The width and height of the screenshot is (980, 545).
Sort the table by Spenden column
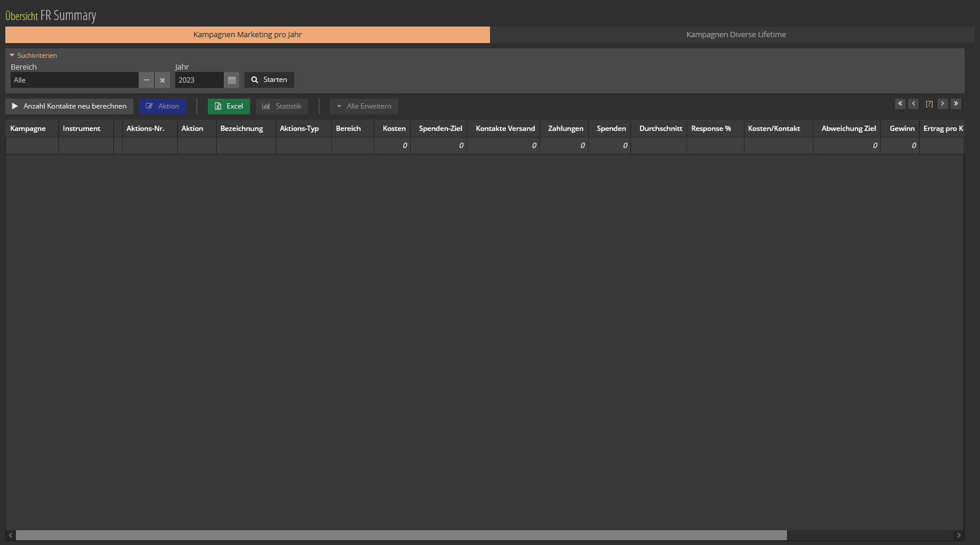(x=611, y=128)
